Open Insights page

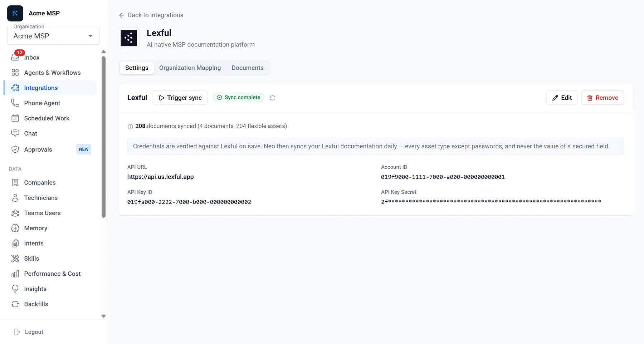(x=50, y=289)
